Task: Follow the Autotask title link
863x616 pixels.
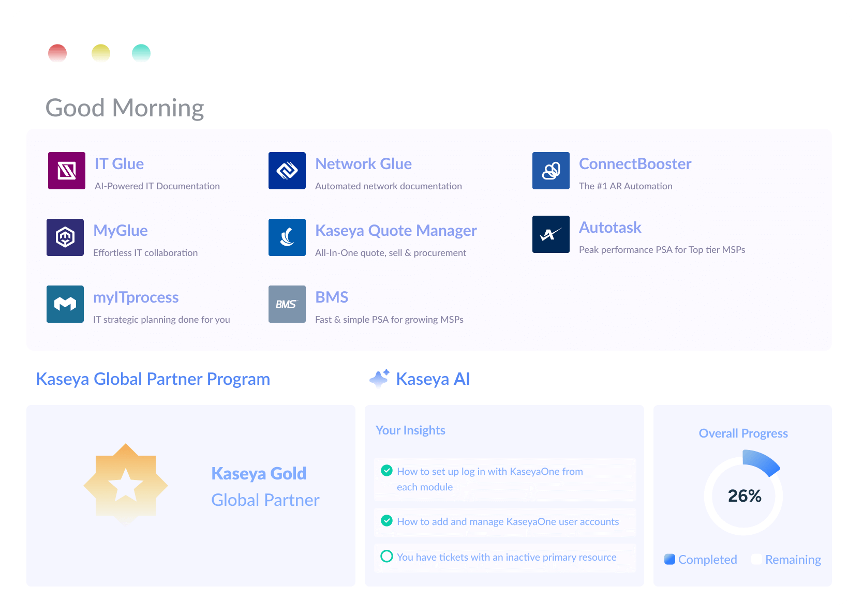Action: (x=610, y=228)
